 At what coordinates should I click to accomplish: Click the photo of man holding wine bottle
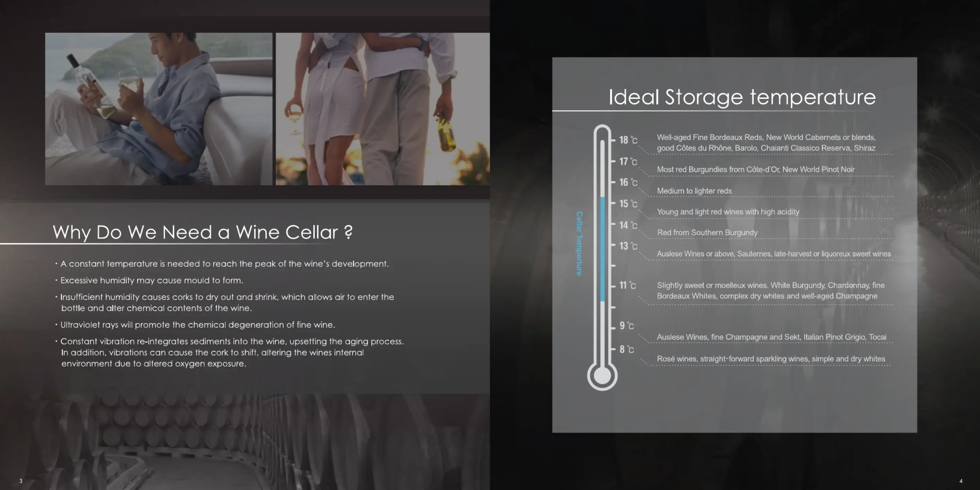(159, 109)
